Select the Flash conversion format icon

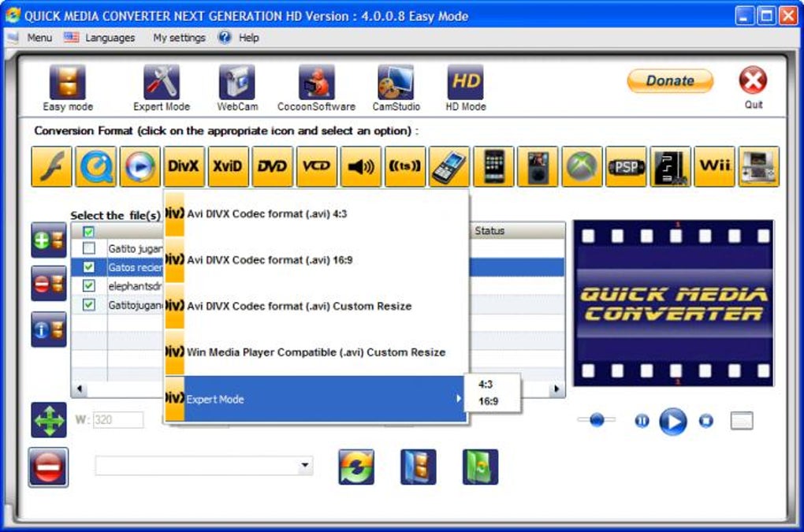51,166
